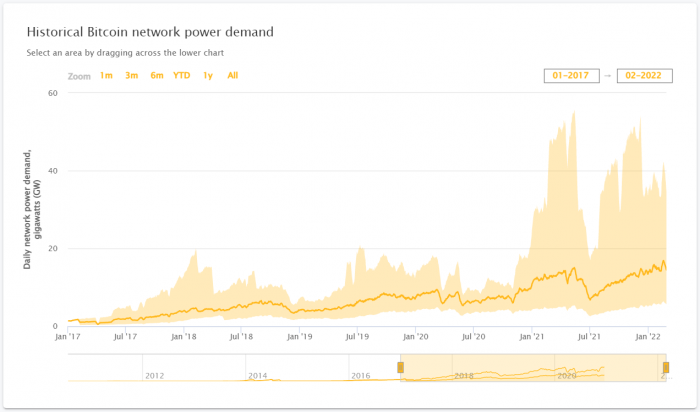Click the start date field 01-2017
This screenshot has width=700, height=412.
pyautogui.click(x=571, y=76)
